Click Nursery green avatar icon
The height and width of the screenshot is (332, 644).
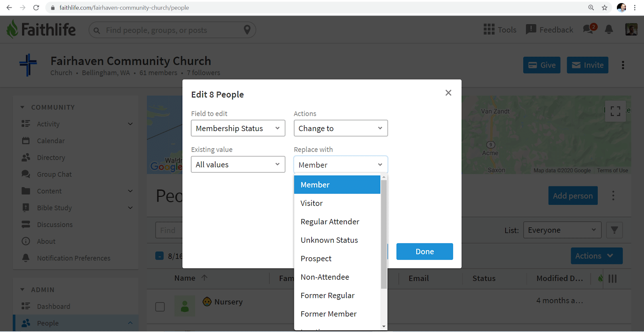coord(185,306)
